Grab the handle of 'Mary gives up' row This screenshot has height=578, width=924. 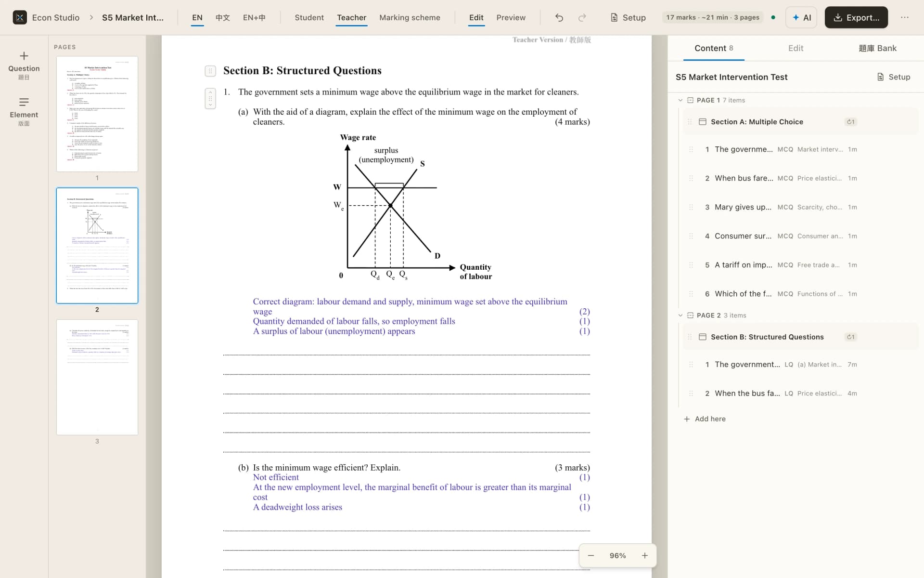[691, 207]
